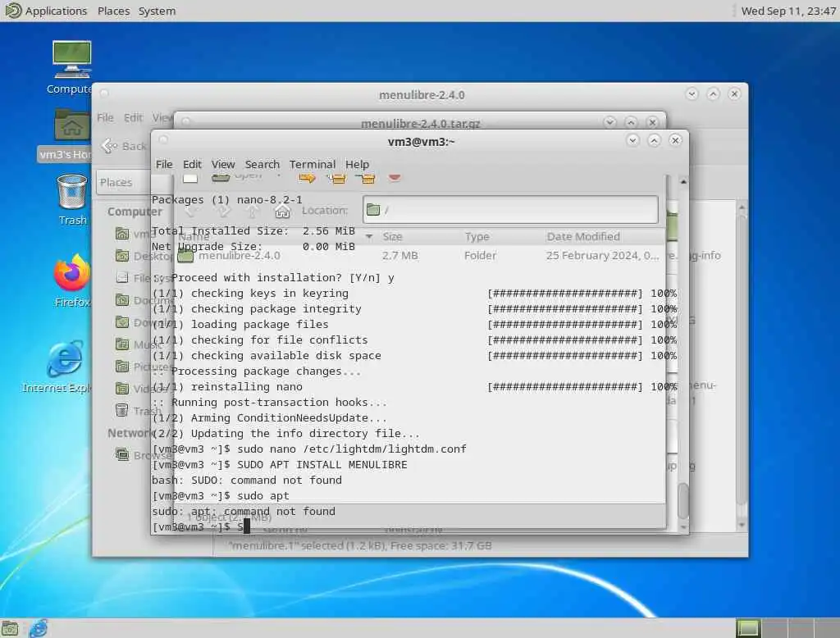Select vm3 home icon in file manager sidebar
Screen dimensions: 840x638
coord(122,234)
